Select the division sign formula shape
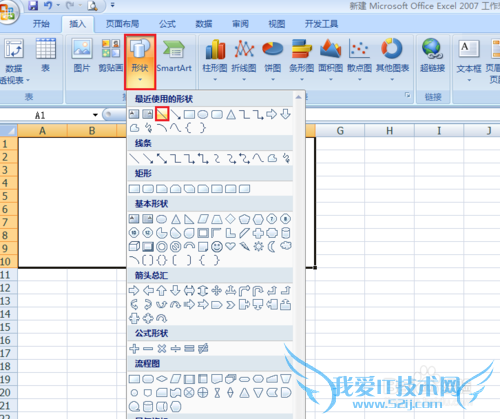The height and width of the screenshot is (419, 500). click(175, 349)
